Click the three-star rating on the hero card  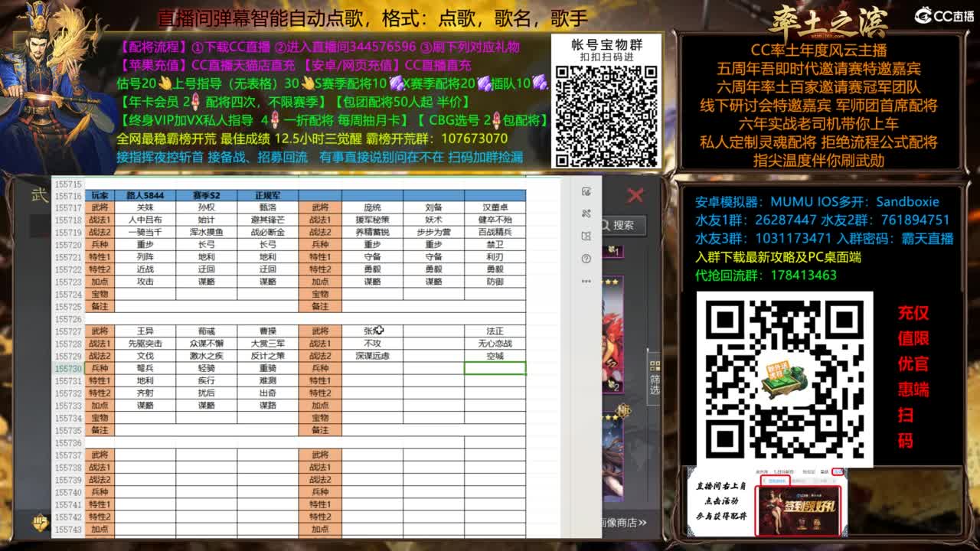pyautogui.click(x=611, y=417)
